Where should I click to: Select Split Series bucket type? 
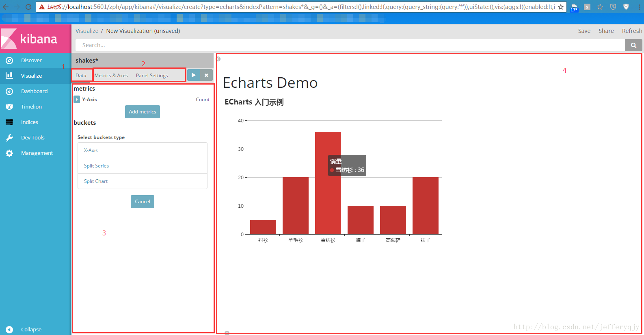point(143,166)
